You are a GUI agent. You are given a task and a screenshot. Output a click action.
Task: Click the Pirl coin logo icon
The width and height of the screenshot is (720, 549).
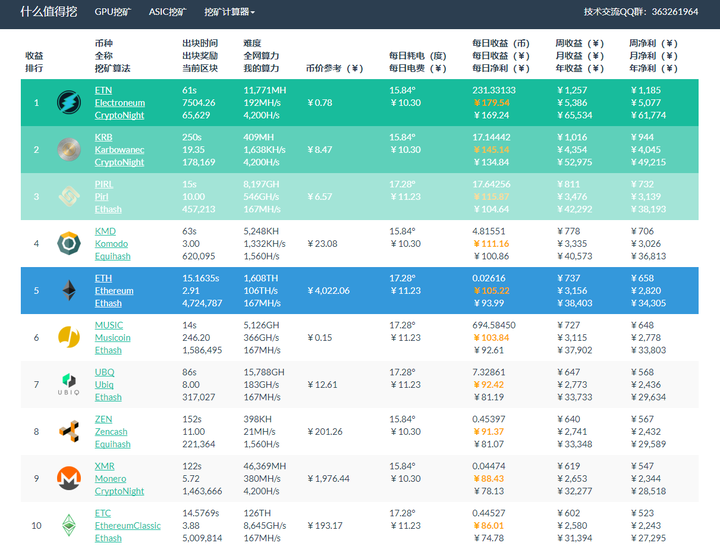[69, 196]
